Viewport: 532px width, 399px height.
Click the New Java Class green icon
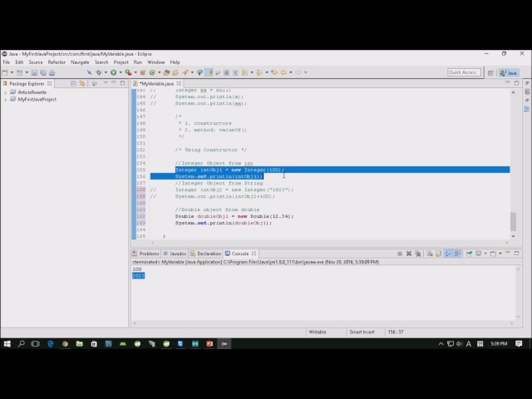click(152, 72)
